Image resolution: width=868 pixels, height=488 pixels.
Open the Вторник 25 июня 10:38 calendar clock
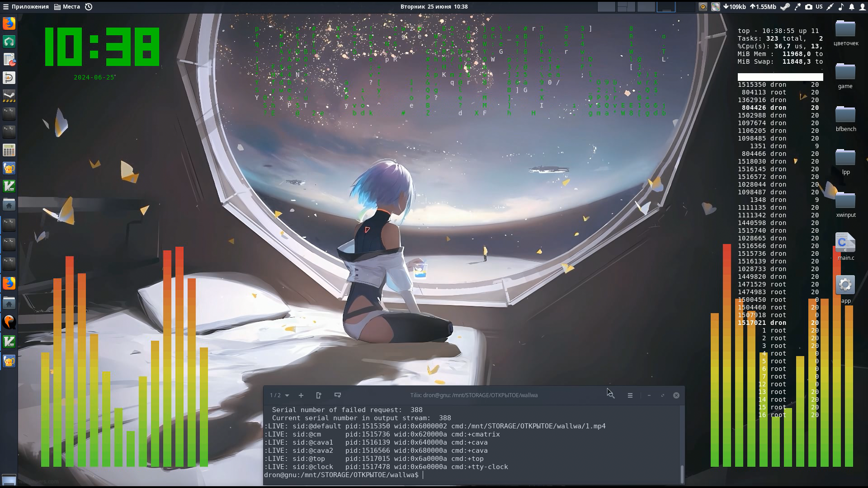[x=434, y=7]
